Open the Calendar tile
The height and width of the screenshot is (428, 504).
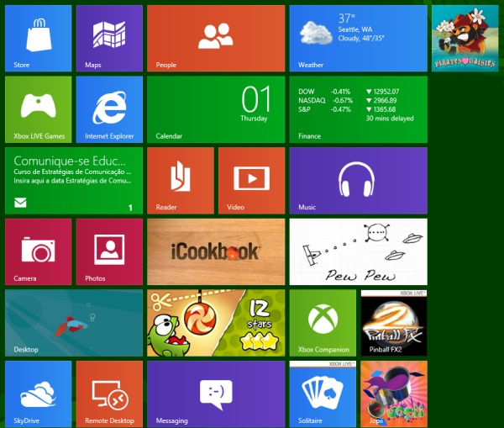[x=216, y=109]
